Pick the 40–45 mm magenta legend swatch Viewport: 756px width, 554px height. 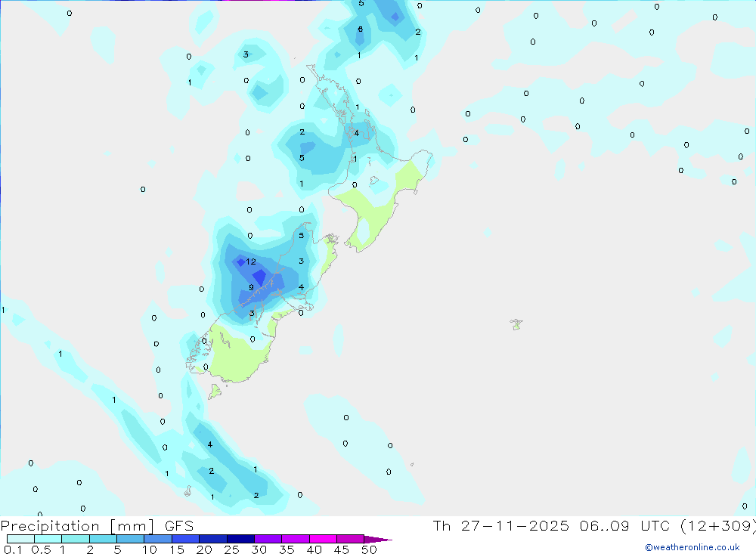(323, 539)
